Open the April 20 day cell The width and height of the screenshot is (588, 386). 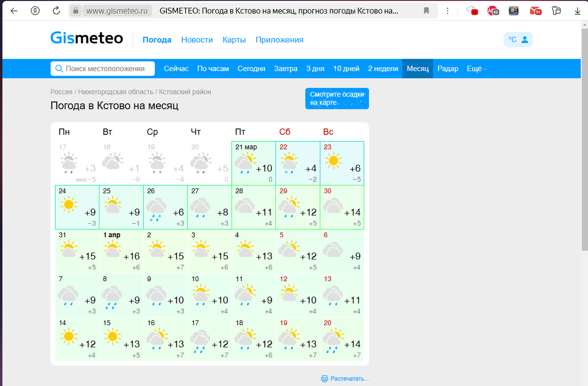tap(342, 339)
